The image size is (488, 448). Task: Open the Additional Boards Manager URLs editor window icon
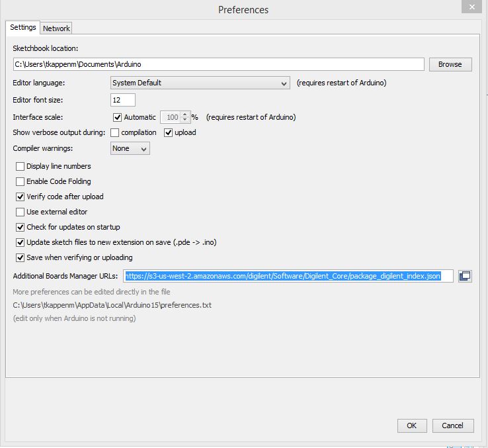[x=465, y=276]
